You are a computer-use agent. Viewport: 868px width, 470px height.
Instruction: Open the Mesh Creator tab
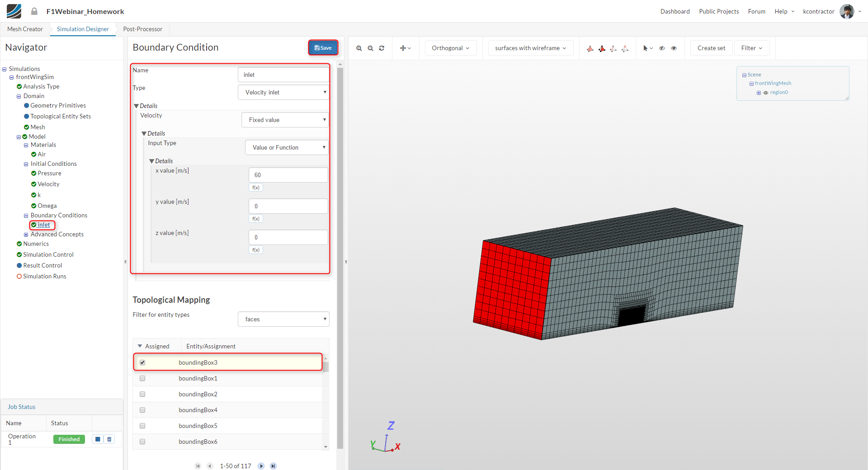click(x=25, y=29)
